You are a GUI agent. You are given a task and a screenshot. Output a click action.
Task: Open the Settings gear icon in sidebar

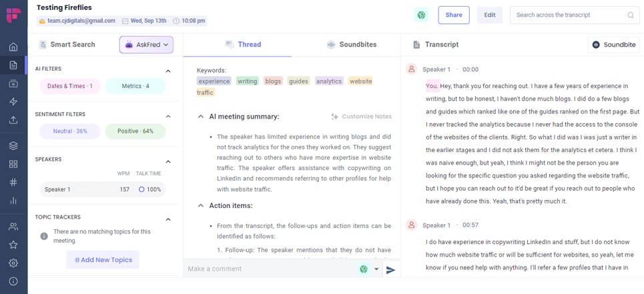(13, 263)
